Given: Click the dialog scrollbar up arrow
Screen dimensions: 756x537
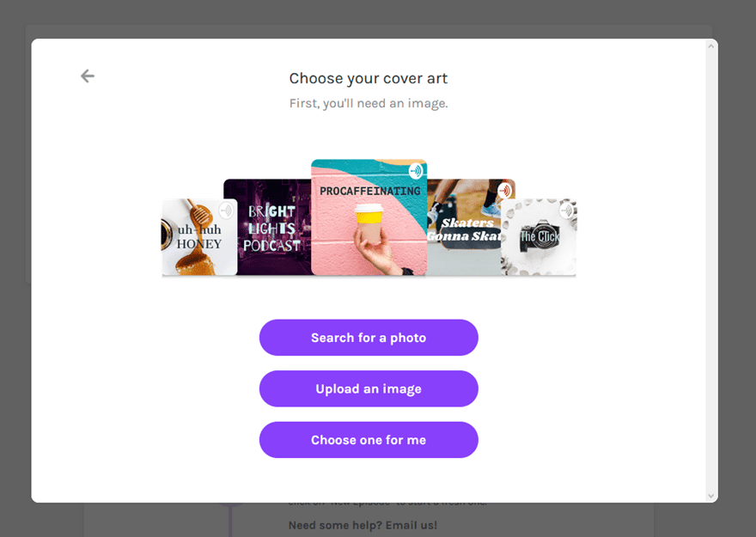Looking at the screenshot, I should tap(710, 46).
